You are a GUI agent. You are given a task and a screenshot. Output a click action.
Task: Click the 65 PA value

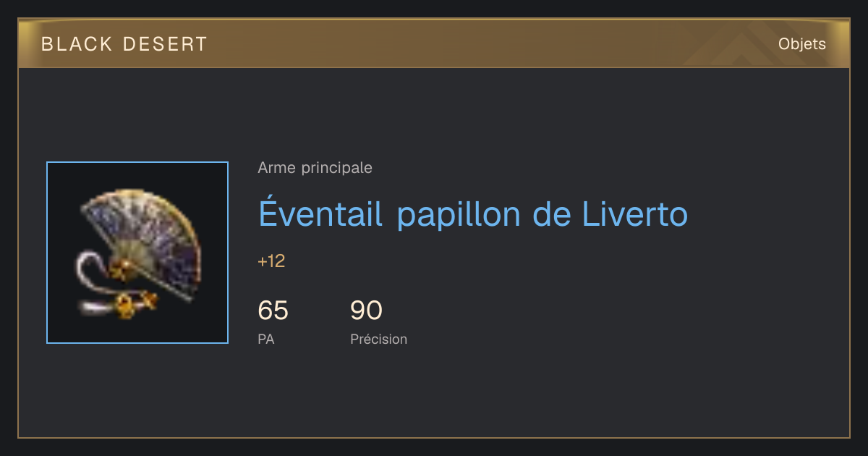click(273, 311)
